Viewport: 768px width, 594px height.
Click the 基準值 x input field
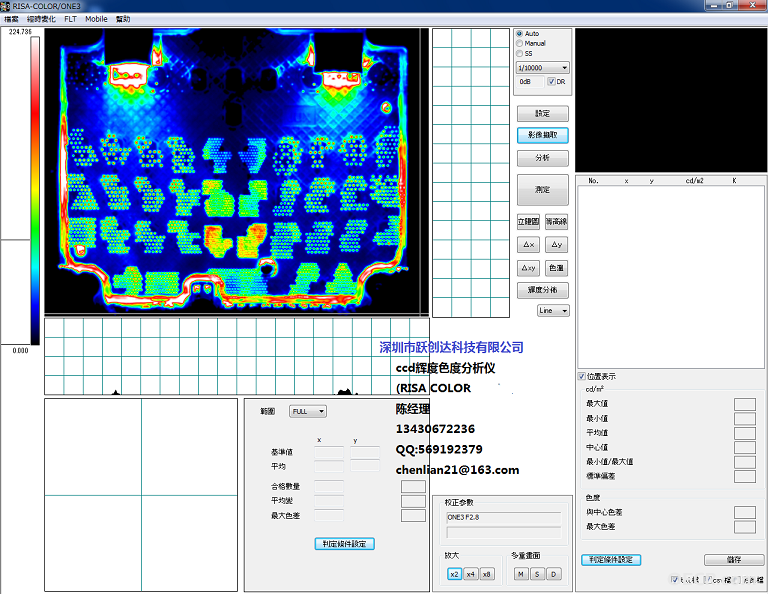click(329, 452)
